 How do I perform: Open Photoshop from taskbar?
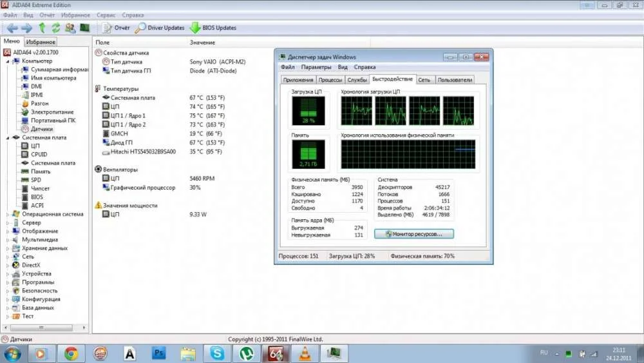click(158, 353)
